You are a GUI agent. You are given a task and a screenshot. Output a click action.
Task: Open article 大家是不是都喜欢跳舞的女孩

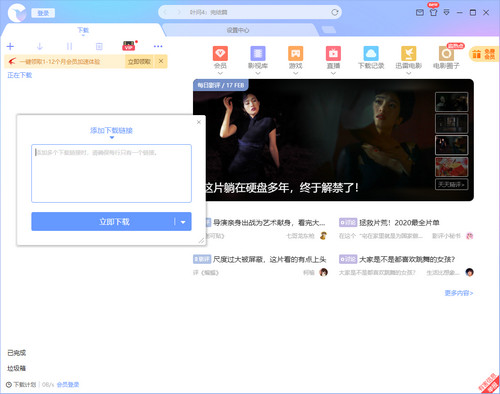[407, 259]
